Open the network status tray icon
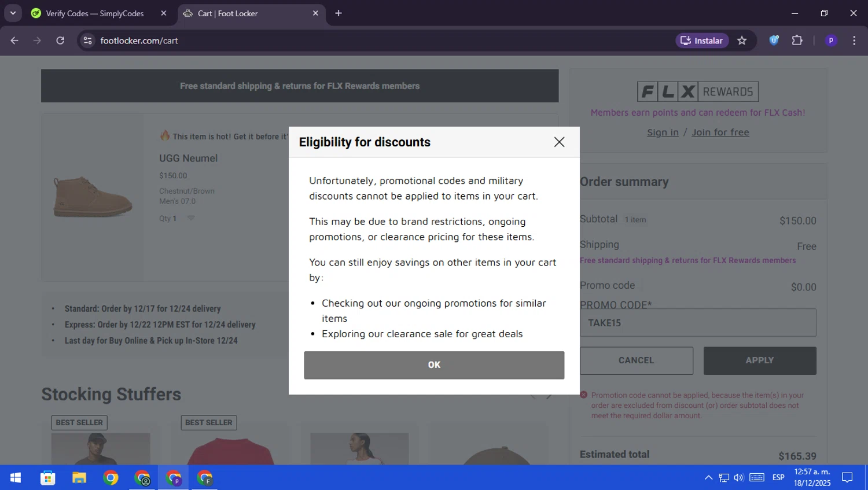 [x=724, y=478]
